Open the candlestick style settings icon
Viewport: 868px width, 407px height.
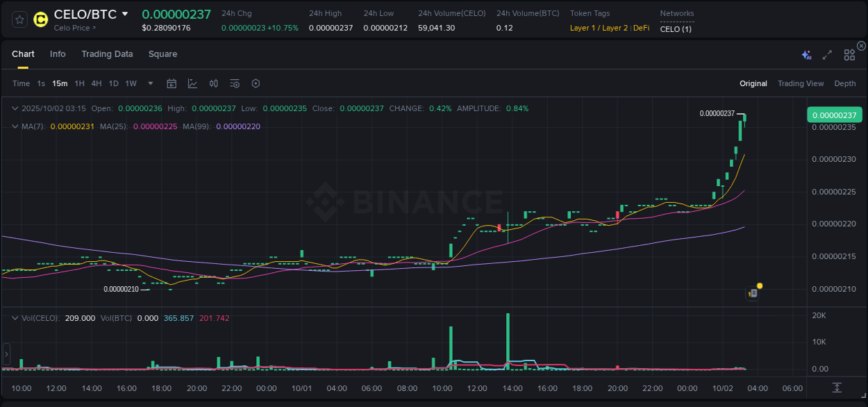click(x=214, y=83)
